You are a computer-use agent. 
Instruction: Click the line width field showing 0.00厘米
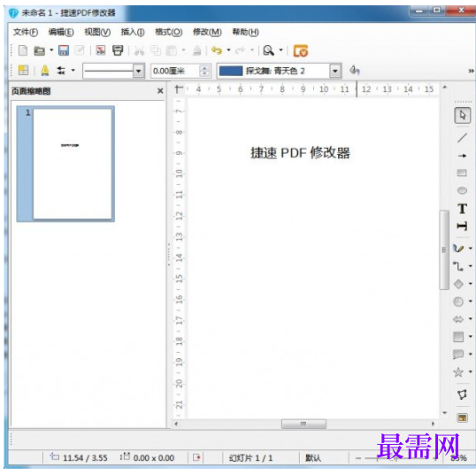pos(175,71)
